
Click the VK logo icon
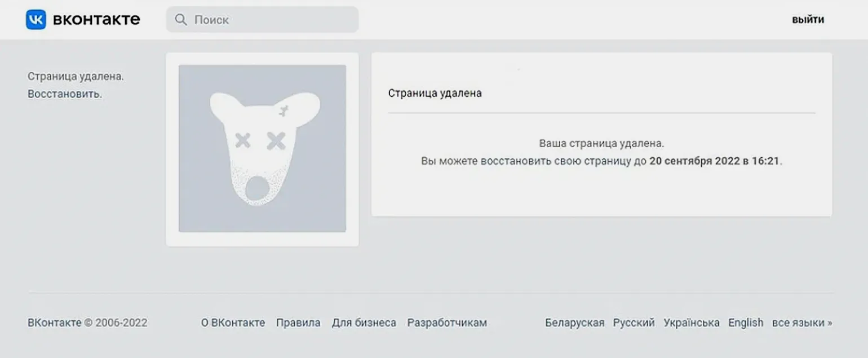pos(36,20)
